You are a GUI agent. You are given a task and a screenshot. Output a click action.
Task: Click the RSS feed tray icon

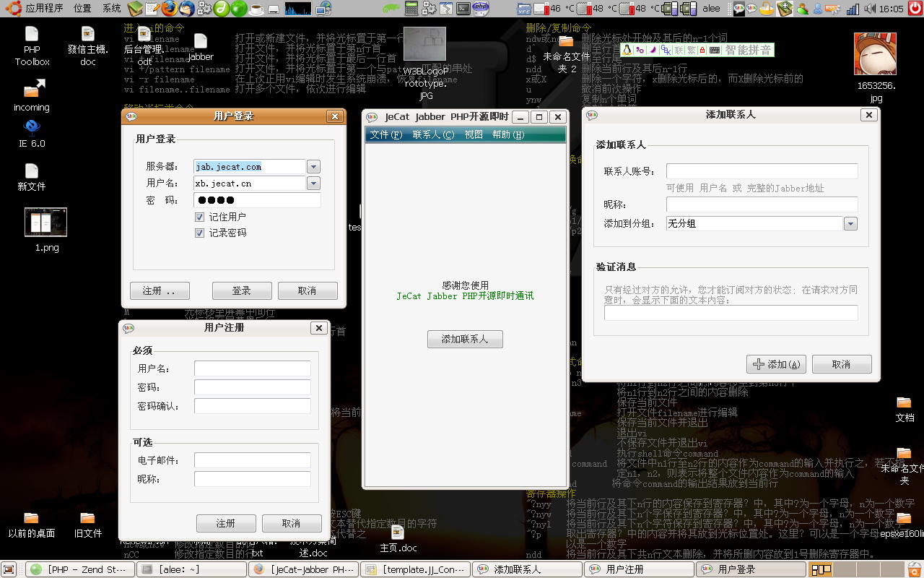tap(832, 9)
